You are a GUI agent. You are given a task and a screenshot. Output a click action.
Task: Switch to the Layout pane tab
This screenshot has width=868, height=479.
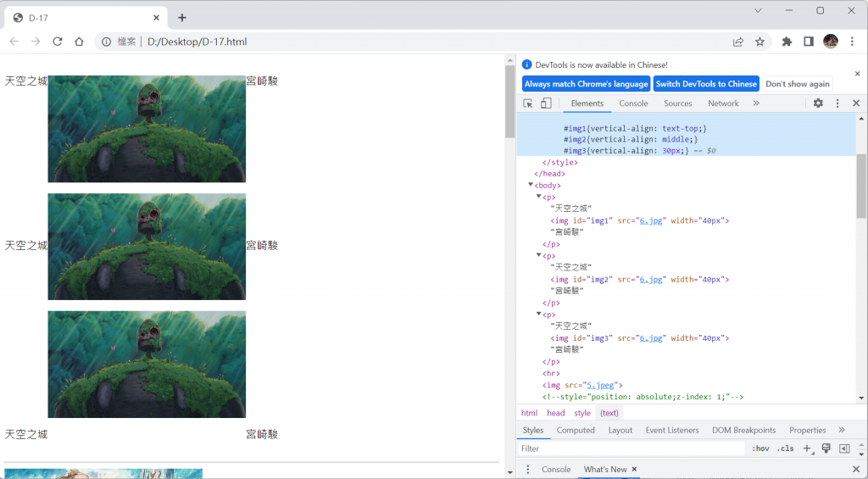coord(620,431)
